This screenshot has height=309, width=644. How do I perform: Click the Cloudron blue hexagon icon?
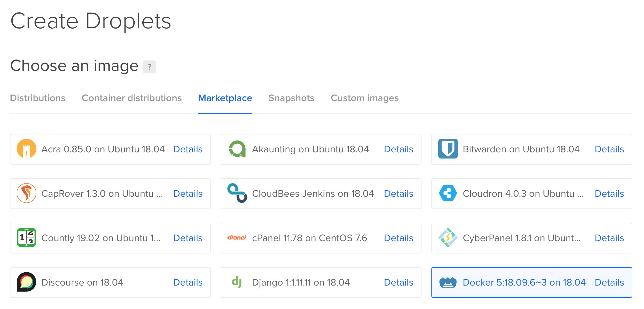pos(448,193)
